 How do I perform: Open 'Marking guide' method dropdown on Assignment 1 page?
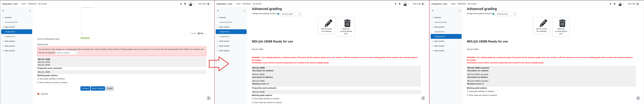pyautogui.click(x=291, y=14)
